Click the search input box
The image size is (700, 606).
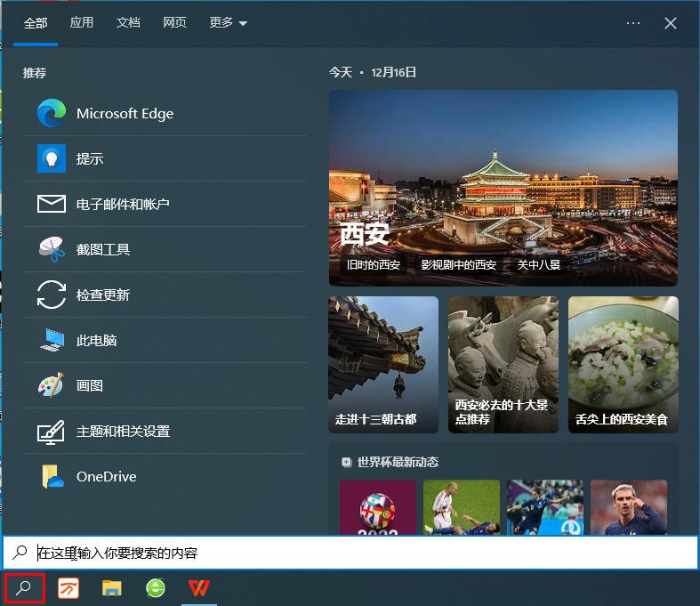(x=356, y=553)
